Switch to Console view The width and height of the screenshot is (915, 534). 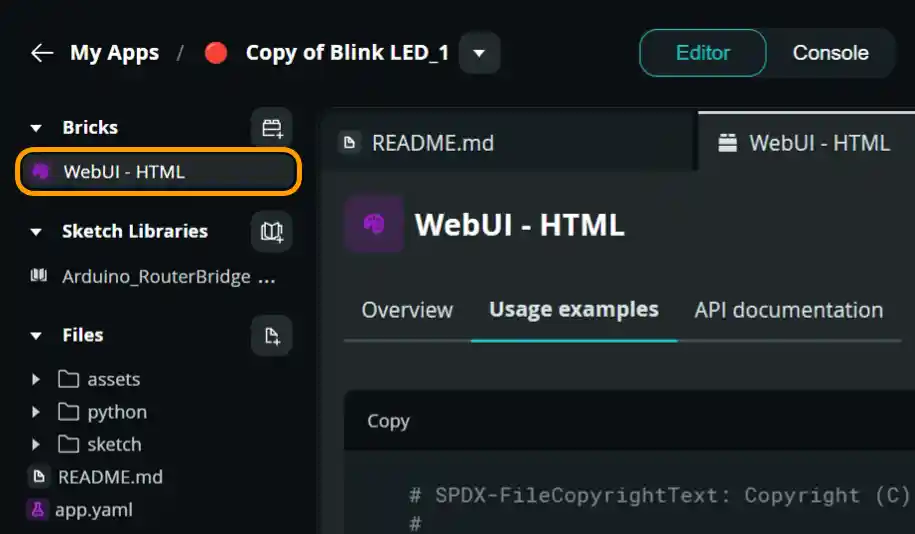(x=830, y=53)
